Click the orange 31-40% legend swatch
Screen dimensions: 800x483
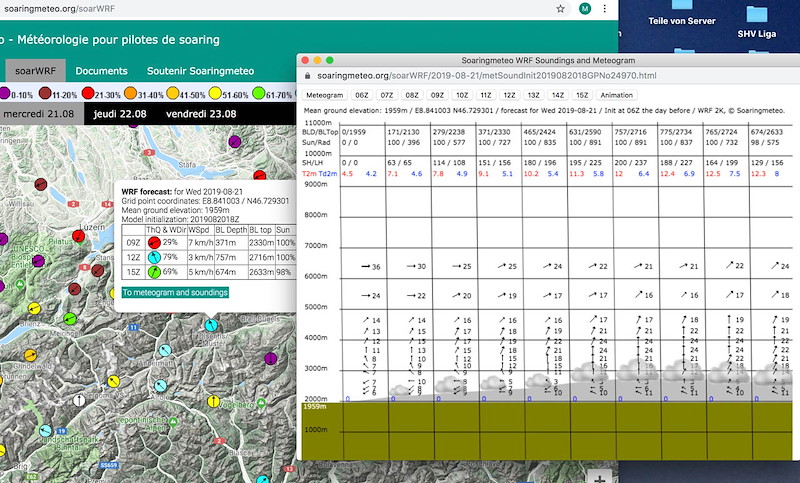click(x=131, y=93)
